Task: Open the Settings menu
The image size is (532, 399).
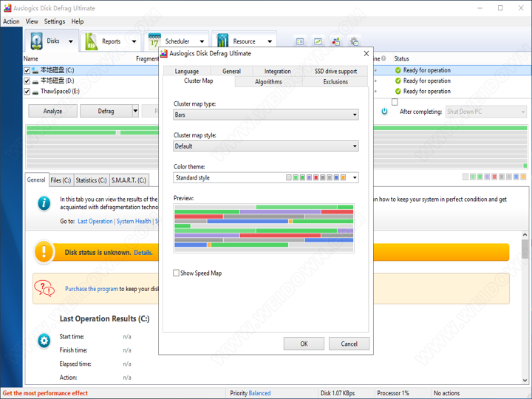Action: (x=55, y=21)
